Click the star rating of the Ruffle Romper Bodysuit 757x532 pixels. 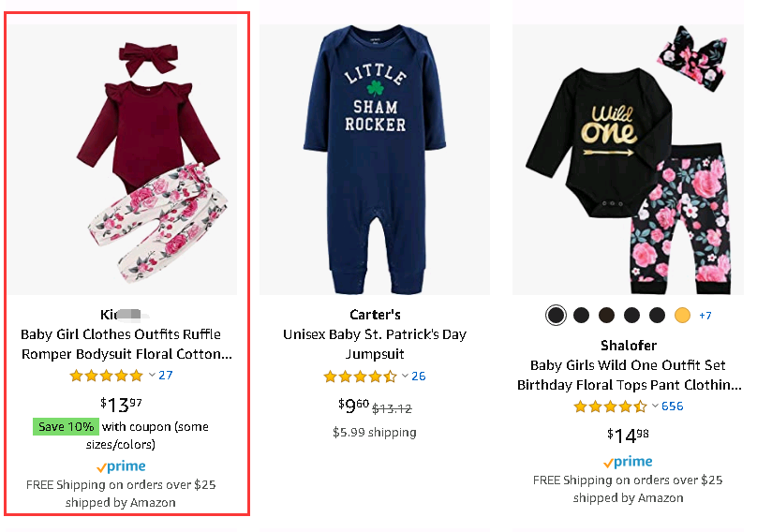pyautogui.click(x=106, y=376)
